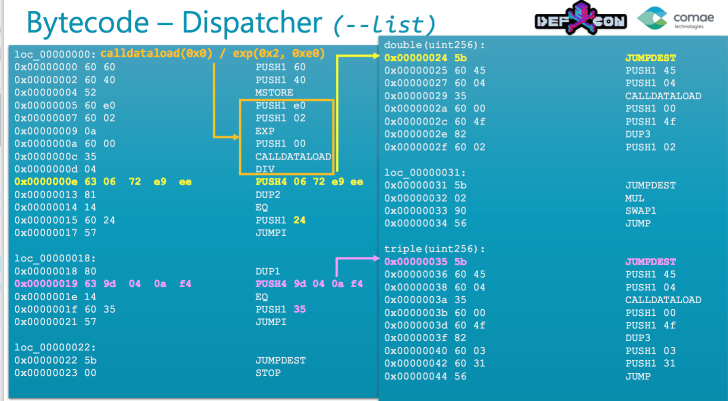Viewport: 728px width, 401px height.
Task: Click the 'loc_00000022:' label
Action: tap(55, 348)
